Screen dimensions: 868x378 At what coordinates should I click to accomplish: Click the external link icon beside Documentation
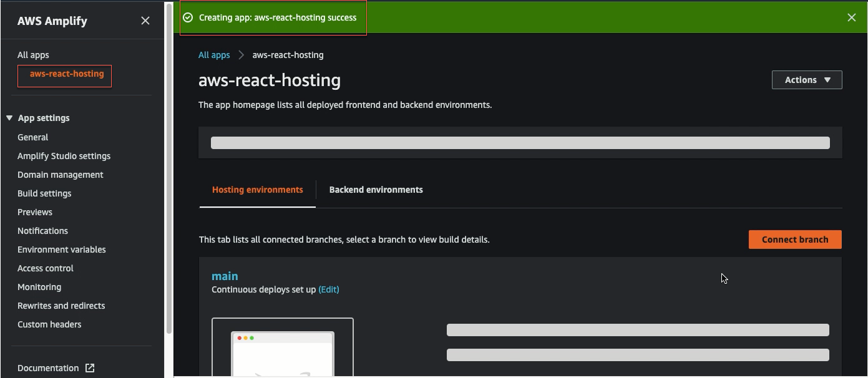[x=90, y=368]
